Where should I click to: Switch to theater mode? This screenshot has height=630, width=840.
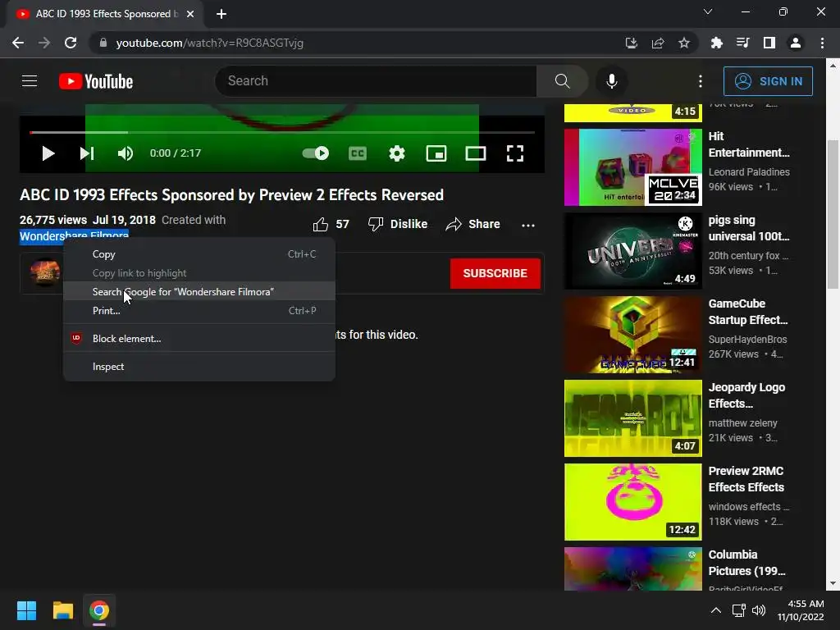[x=476, y=153]
